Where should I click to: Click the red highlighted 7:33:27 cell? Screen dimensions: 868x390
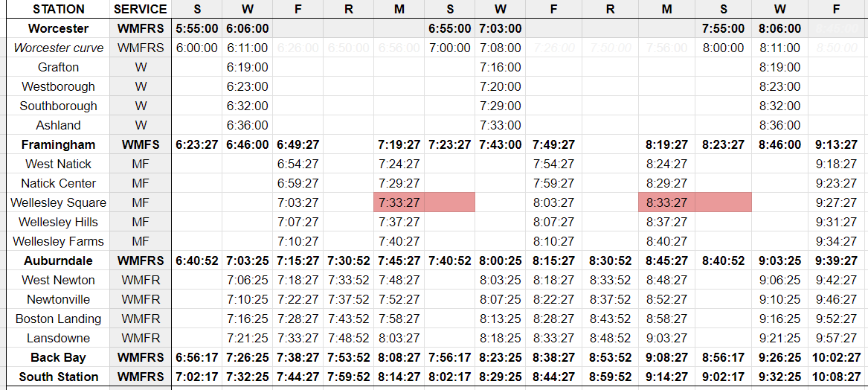pyautogui.click(x=399, y=202)
